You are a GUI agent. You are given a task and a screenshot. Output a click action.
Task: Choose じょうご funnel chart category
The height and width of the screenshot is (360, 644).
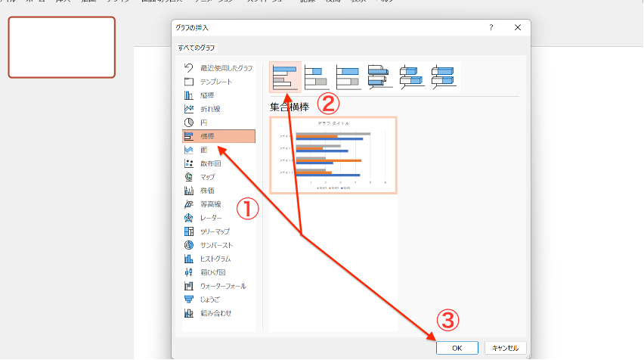click(218, 299)
